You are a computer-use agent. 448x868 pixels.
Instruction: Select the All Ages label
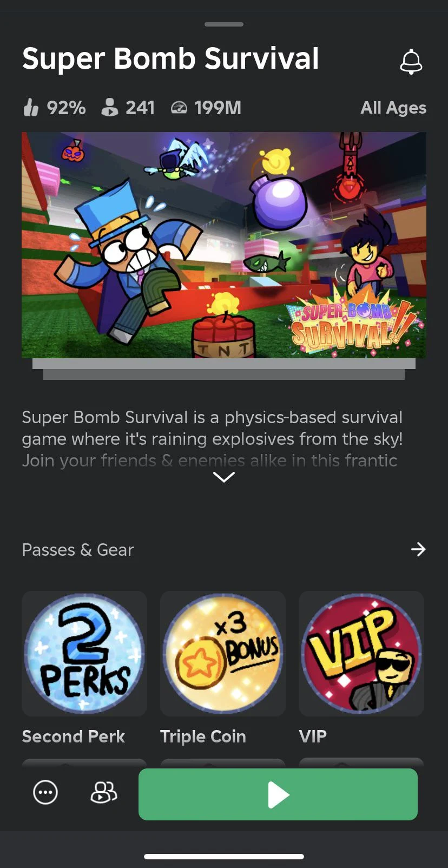(x=393, y=108)
